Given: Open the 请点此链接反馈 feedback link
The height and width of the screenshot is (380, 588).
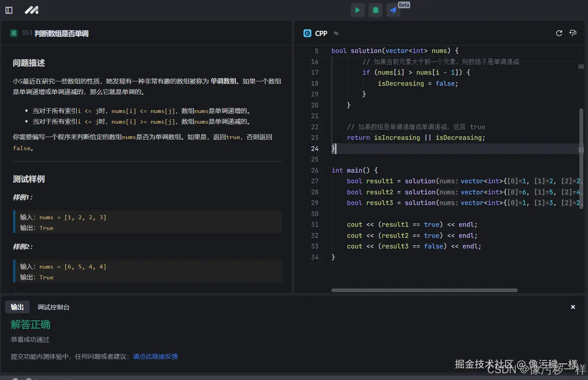Looking at the screenshot, I should [x=155, y=356].
